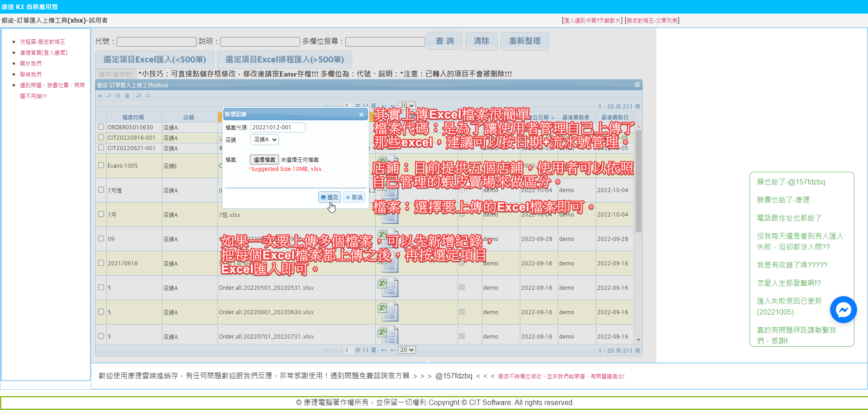Click the add record plus icon

[100, 96]
